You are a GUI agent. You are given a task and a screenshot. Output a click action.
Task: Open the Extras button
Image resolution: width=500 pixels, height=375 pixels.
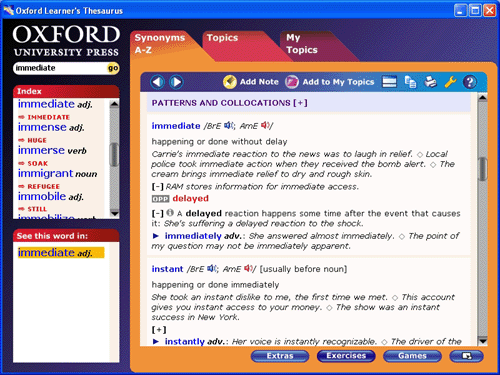point(280,356)
